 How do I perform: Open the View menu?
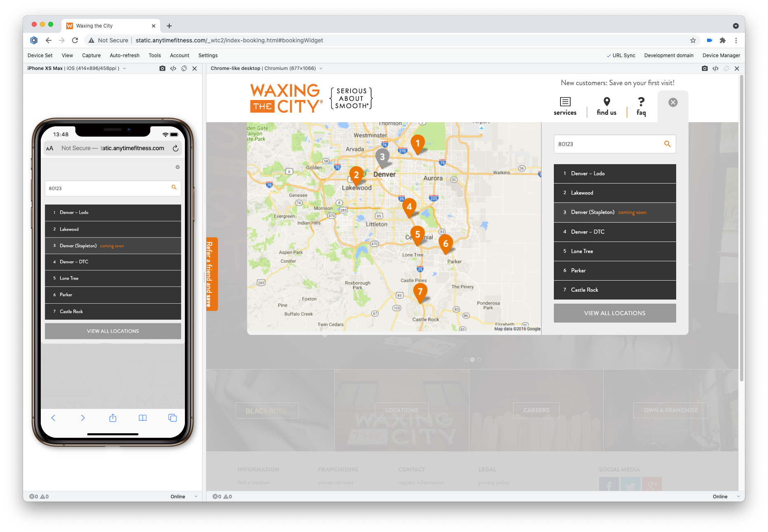point(67,56)
